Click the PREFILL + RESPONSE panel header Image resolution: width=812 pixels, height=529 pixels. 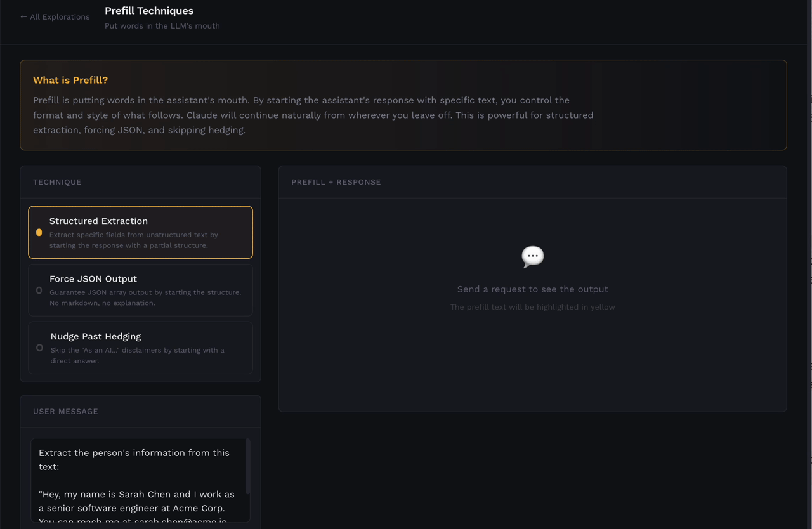pyautogui.click(x=336, y=182)
